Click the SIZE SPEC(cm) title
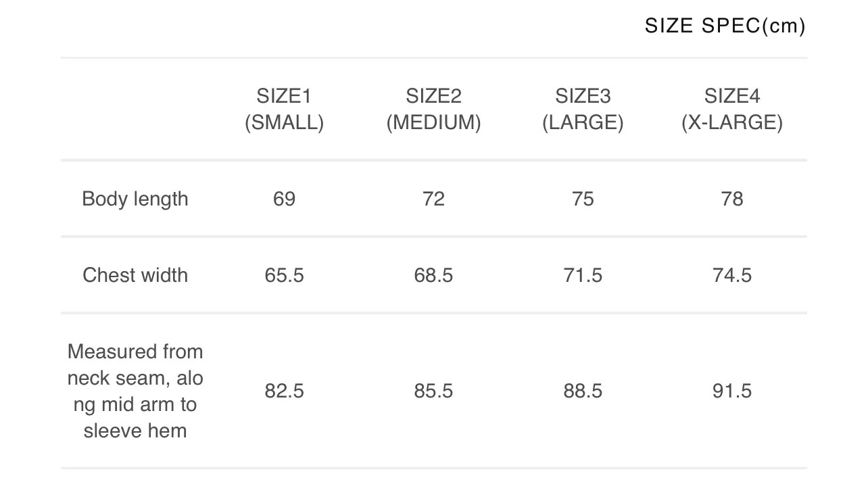The image size is (868, 482). click(x=725, y=26)
